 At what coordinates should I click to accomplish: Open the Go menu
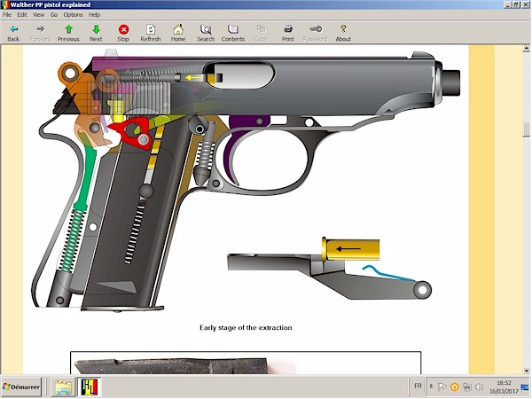pyautogui.click(x=54, y=14)
